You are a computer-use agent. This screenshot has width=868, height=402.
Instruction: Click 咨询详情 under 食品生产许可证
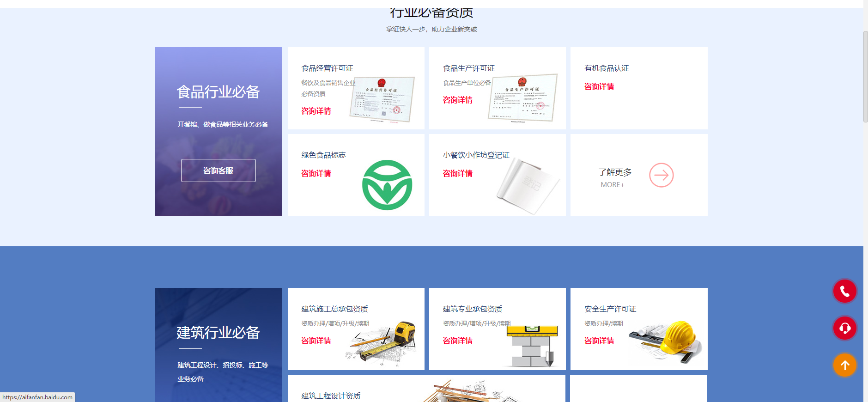pyautogui.click(x=457, y=100)
